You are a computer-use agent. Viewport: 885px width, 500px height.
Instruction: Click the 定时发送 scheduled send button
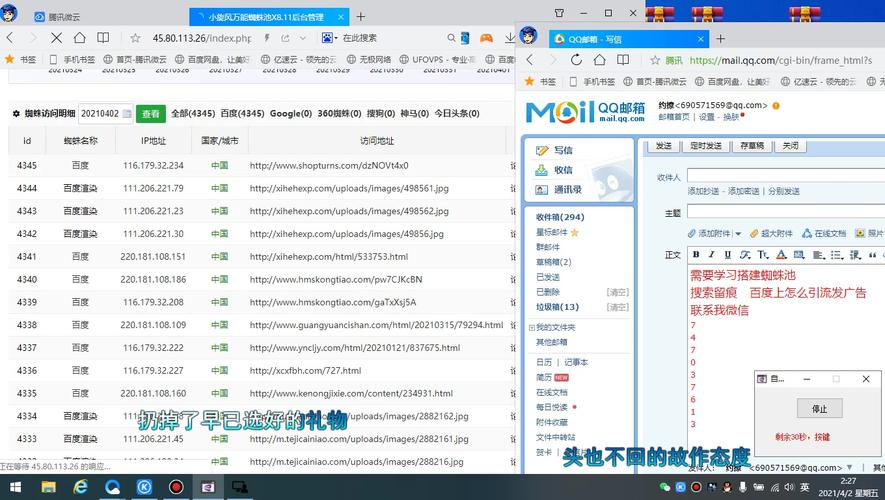(706, 146)
